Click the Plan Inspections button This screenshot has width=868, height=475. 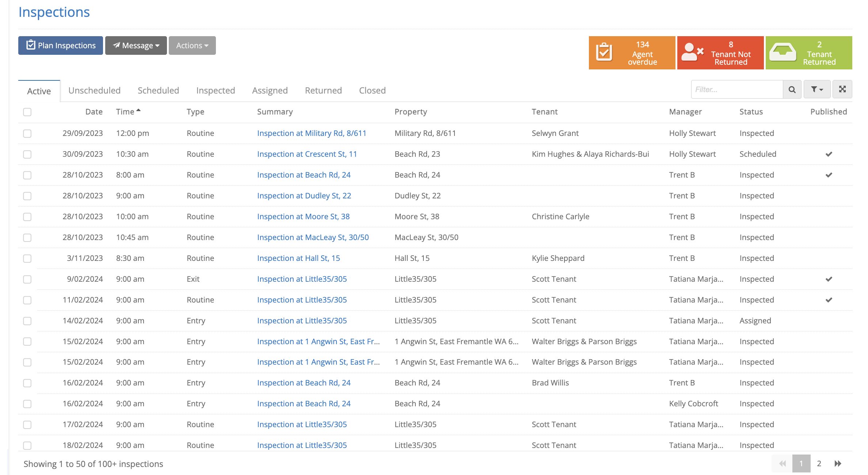point(61,45)
